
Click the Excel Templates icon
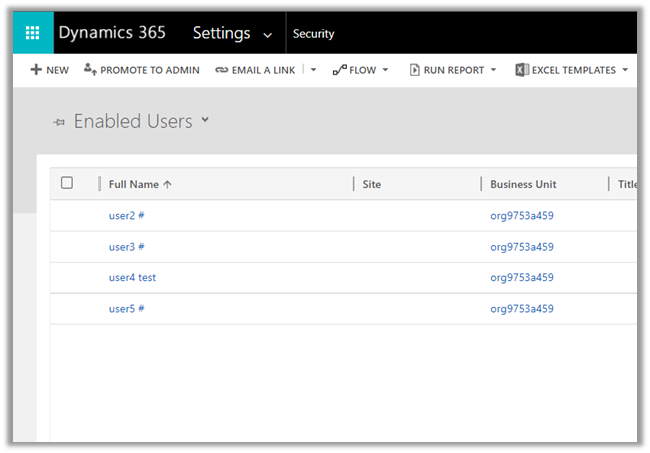[x=521, y=70]
